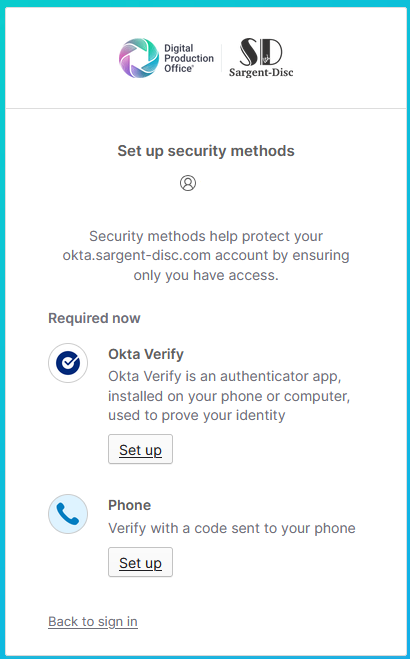The width and height of the screenshot is (410, 659).
Task: Select the Okta Verify checkmark icon
Action: (x=68, y=363)
